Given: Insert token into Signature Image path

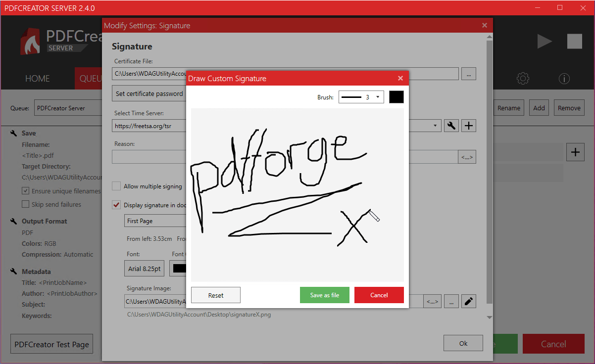Looking at the screenshot, I should point(433,301).
